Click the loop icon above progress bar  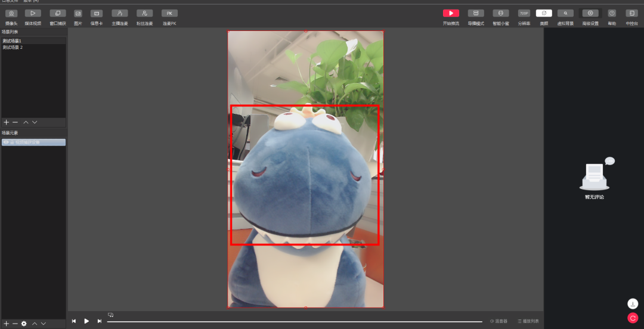110,315
